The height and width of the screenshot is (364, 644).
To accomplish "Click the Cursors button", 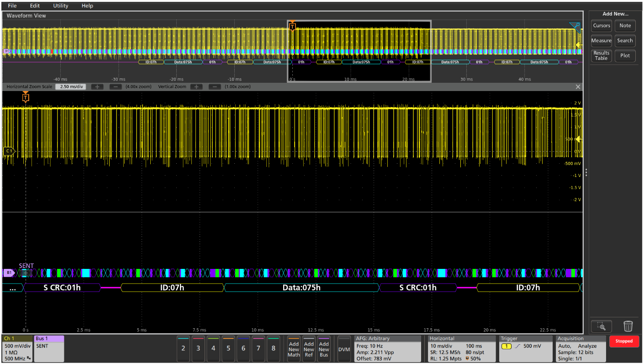I will pyautogui.click(x=602, y=26).
